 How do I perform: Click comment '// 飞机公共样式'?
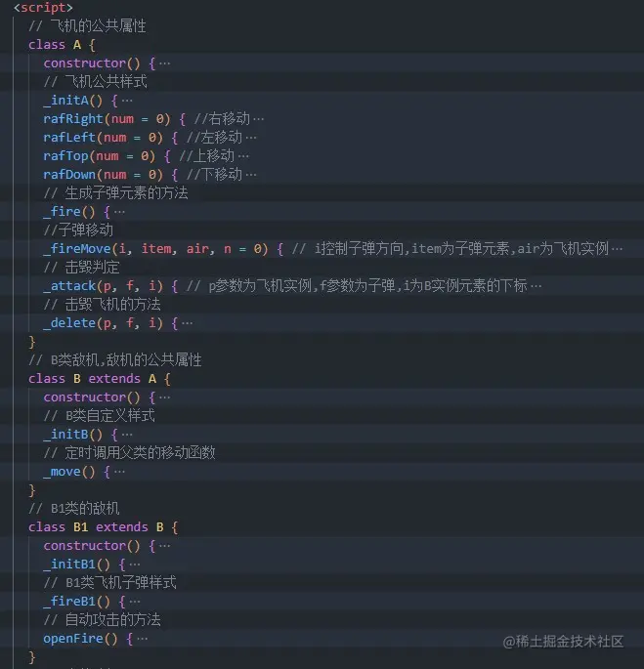96,82
